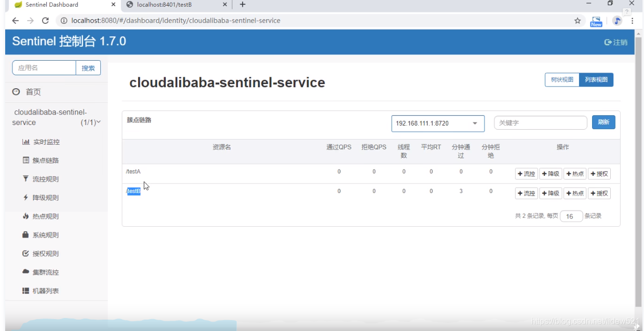Click the 分钟通过 value 3 for /testB

(x=461, y=191)
